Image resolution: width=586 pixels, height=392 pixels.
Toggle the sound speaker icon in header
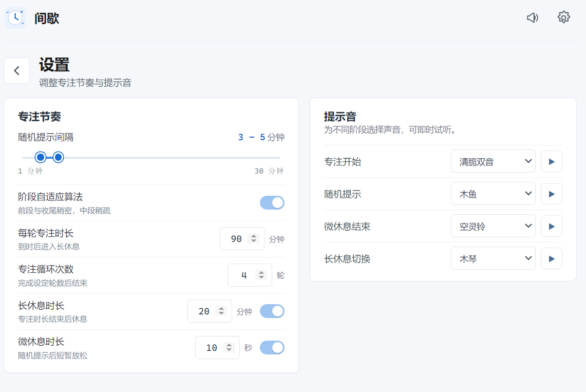(533, 17)
